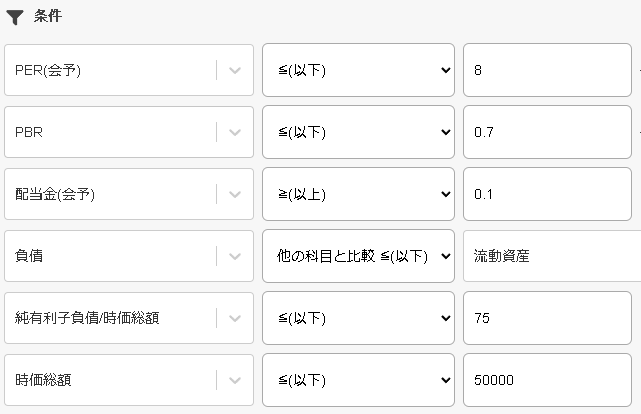
Task: Click the 流動資産 comparison field
Action: click(x=552, y=256)
